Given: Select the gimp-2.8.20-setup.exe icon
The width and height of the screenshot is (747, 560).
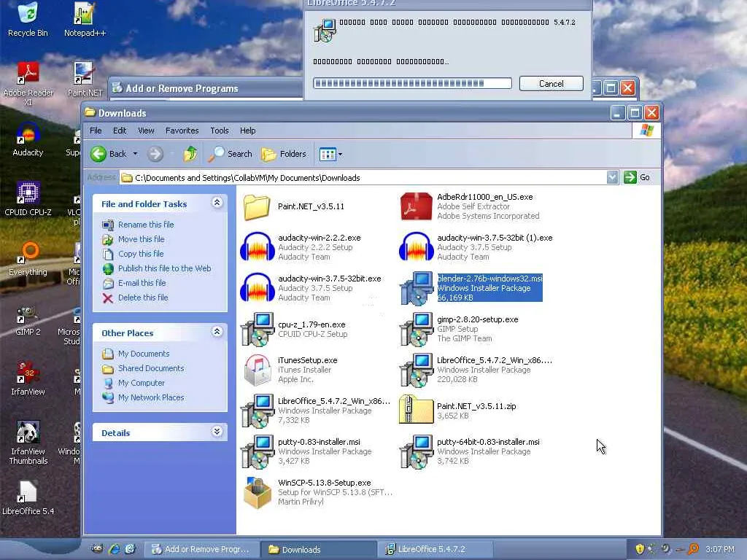Looking at the screenshot, I should (416, 329).
